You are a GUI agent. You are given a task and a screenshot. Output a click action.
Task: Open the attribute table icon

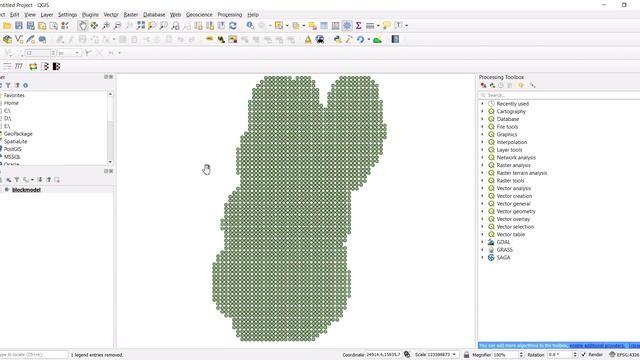324,26
